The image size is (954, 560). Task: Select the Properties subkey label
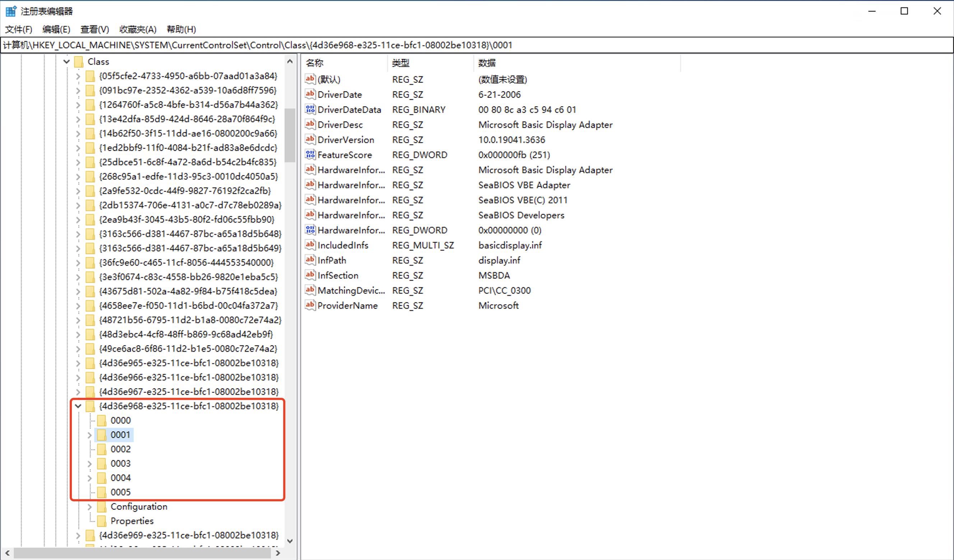(x=132, y=521)
